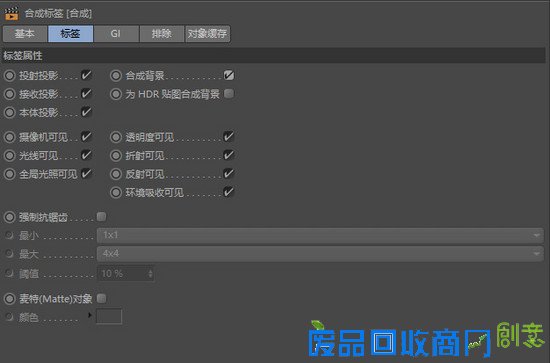Toggle the 环境吸收可见 checkbox
This screenshot has height=363, width=550.
pyautogui.click(x=229, y=192)
